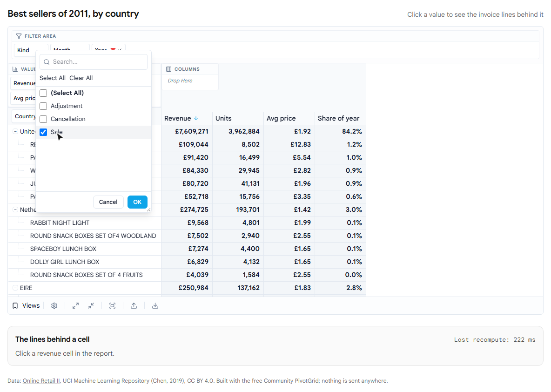Click the Select All link above the list

pyautogui.click(x=53, y=78)
